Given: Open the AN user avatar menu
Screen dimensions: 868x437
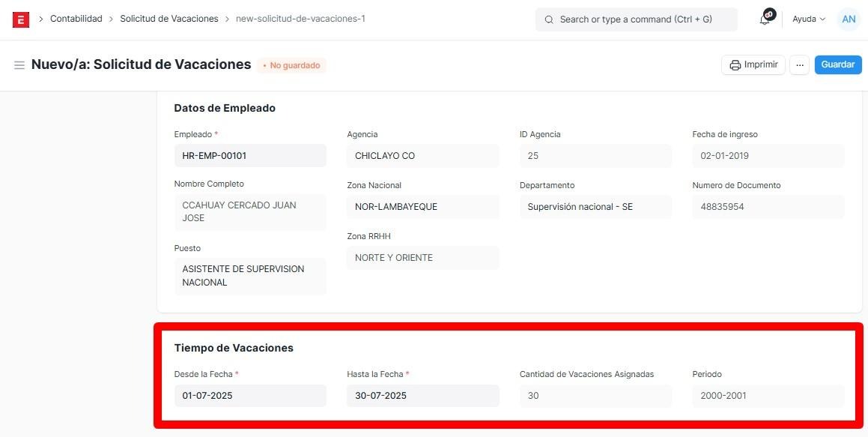Looking at the screenshot, I should coord(848,19).
